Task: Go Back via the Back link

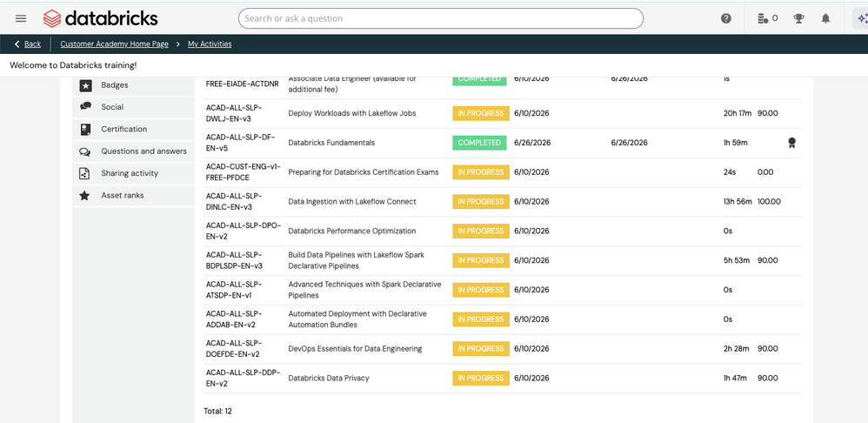Action: point(33,44)
